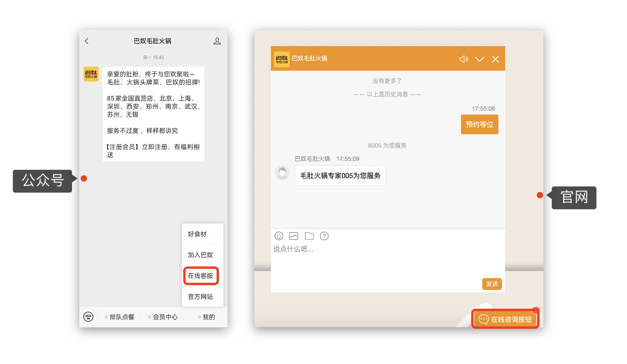Screen dimensions: 627x364
Task: Select 好食材 in the popup menu
Action: pos(202,234)
